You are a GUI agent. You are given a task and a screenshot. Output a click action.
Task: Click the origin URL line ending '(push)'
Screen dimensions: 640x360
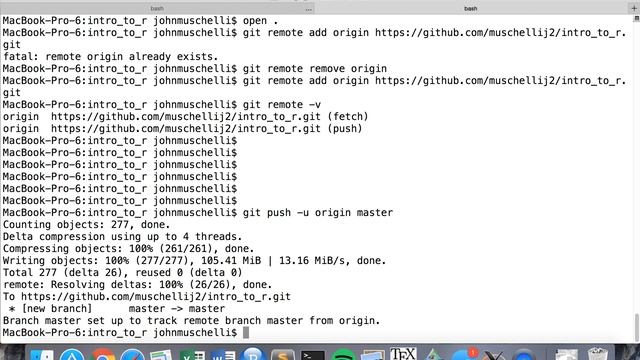pyautogui.click(x=182, y=129)
